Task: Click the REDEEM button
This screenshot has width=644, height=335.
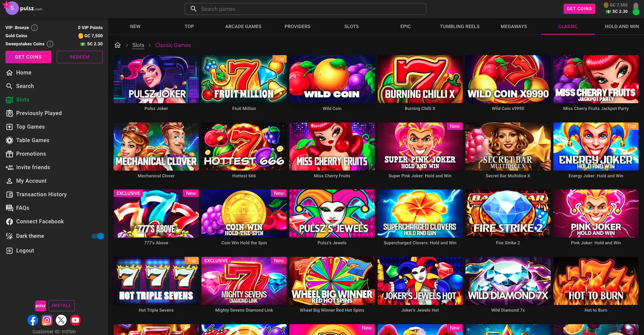Action: pyautogui.click(x=80, y=57)
